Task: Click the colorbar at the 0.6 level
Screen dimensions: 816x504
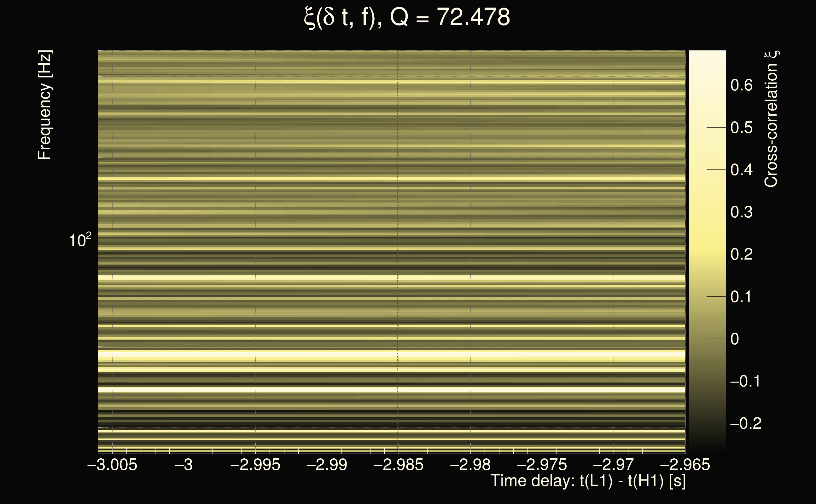Action: point(707,85)
